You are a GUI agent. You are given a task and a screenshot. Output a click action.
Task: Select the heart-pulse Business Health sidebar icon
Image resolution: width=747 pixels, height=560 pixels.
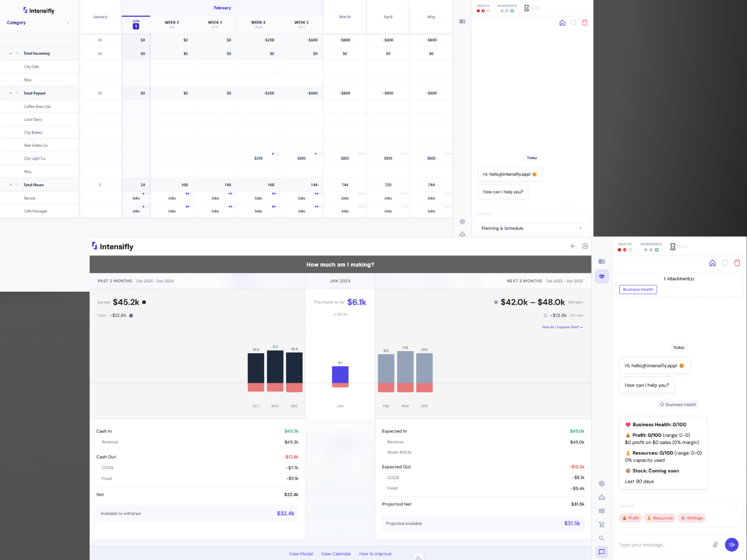(x=602, y=276)
